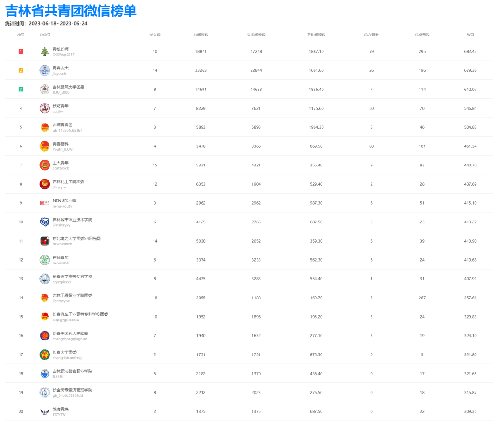The height and width of the screenshot is (430, 504).
Task: Click the 总阅读数 column header
Action: pyautogui.click(x=201, y=35)
